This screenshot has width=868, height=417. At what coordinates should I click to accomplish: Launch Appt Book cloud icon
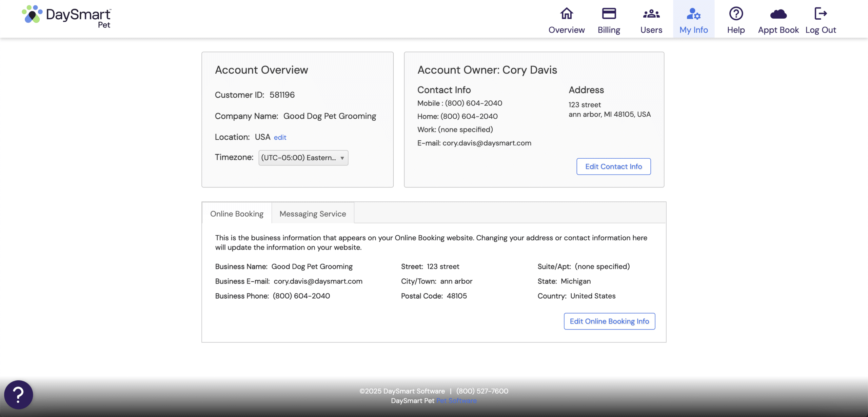click(778, 14)
